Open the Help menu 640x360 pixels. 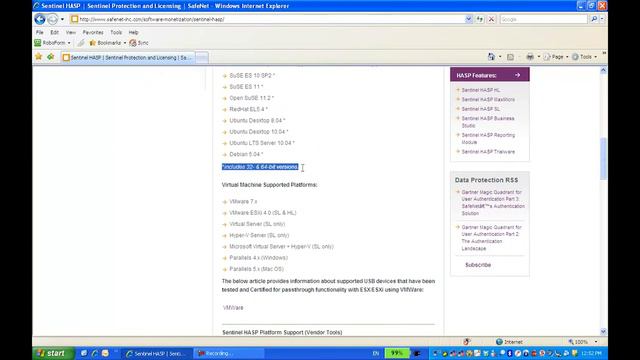click(x=133, y=32)
